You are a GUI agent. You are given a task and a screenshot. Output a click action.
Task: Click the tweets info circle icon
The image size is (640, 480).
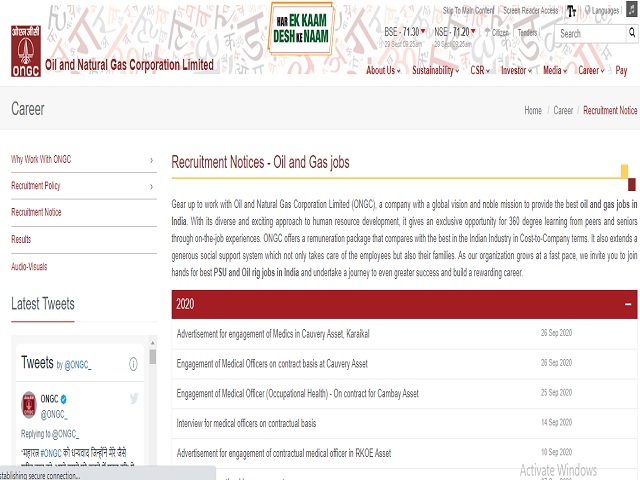click(133, 364)
